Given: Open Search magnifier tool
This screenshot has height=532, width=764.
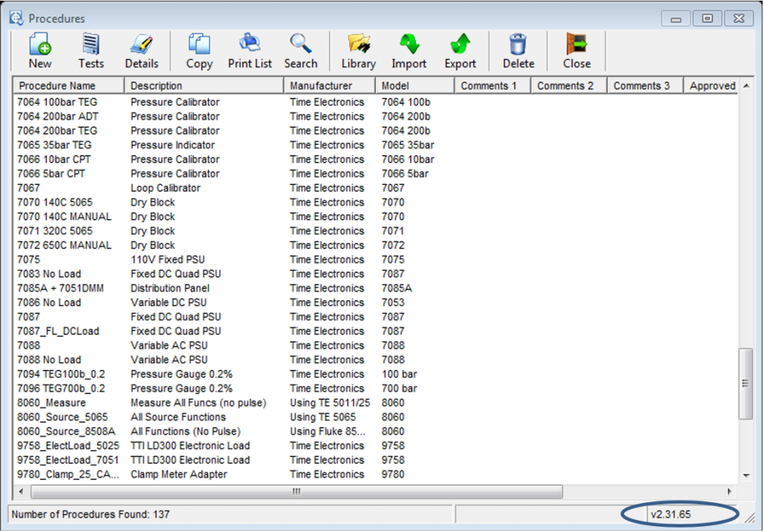Looking at the screenshot, I should coord(301,45).
